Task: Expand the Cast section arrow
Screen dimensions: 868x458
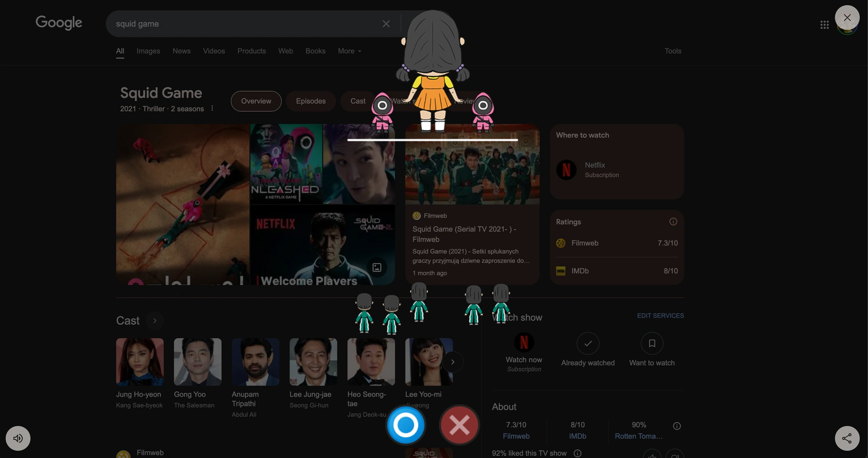Action: 155,321
